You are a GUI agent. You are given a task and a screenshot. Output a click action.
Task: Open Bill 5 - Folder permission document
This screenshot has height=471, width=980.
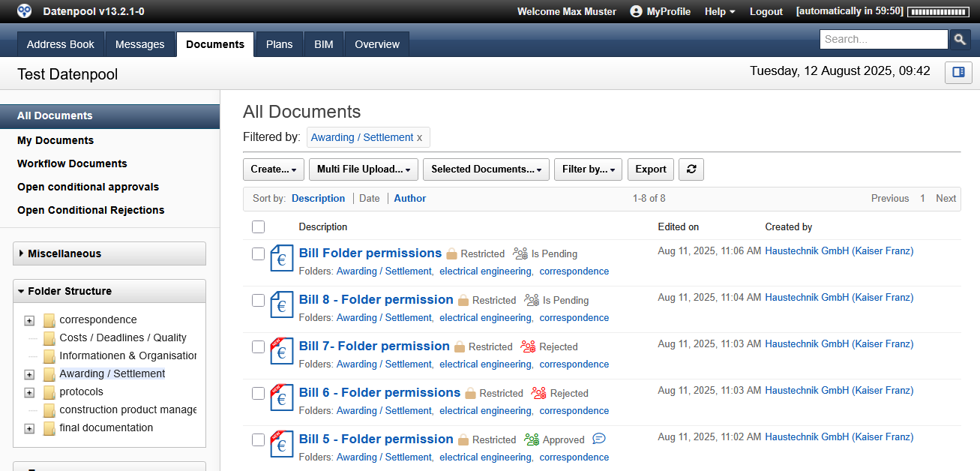[x=376, y=439]
